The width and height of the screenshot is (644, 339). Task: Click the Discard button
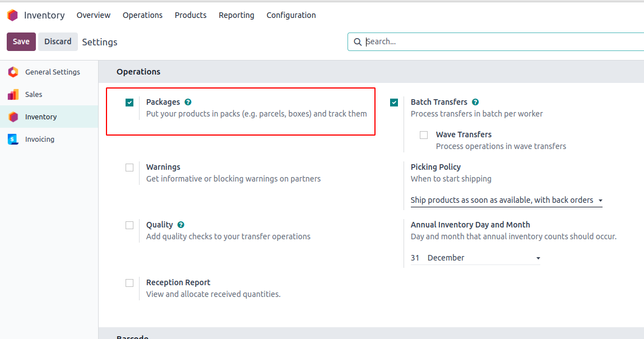pyautogui.click(x=58, y=41)
